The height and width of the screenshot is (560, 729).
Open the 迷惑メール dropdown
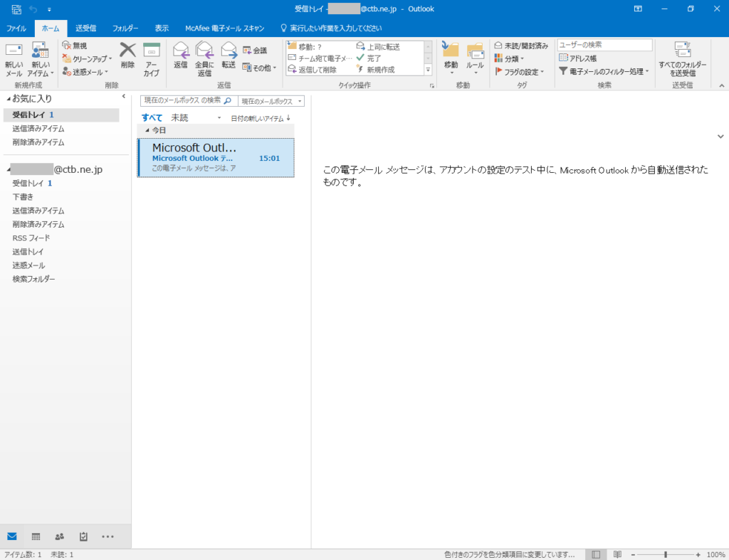85,72
